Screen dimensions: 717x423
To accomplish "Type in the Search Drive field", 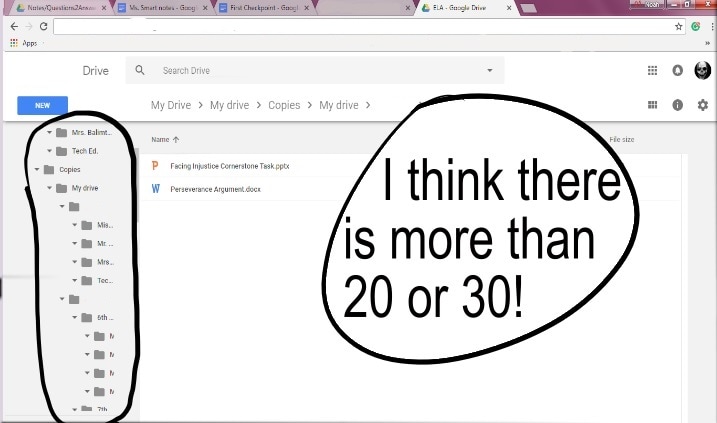I will tap(300, 71).
